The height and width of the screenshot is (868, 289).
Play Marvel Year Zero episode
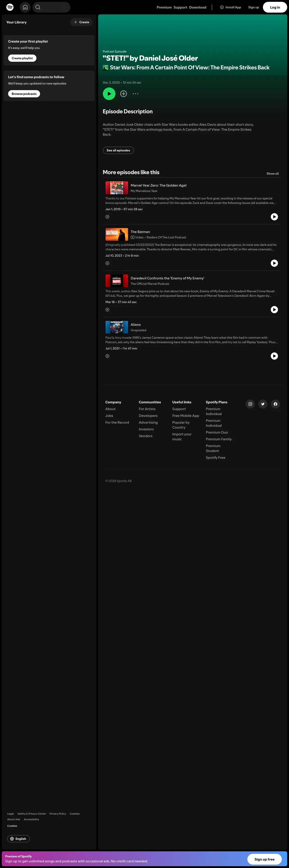click(275, 217)
